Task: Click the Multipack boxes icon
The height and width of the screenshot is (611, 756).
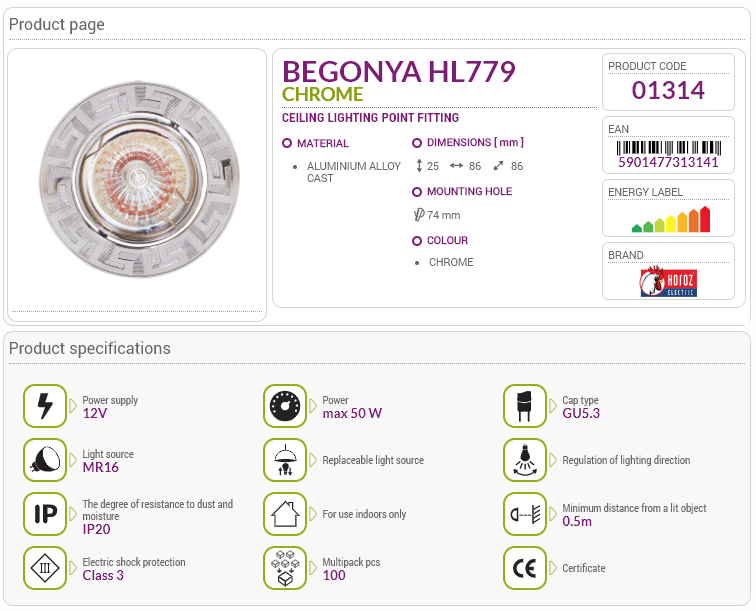Action: coord(285,568)
